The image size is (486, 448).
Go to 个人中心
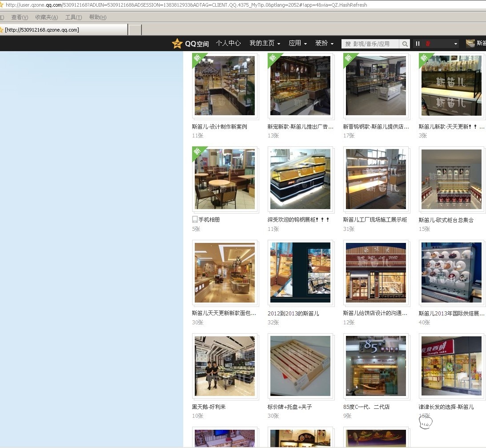point(228,43)
